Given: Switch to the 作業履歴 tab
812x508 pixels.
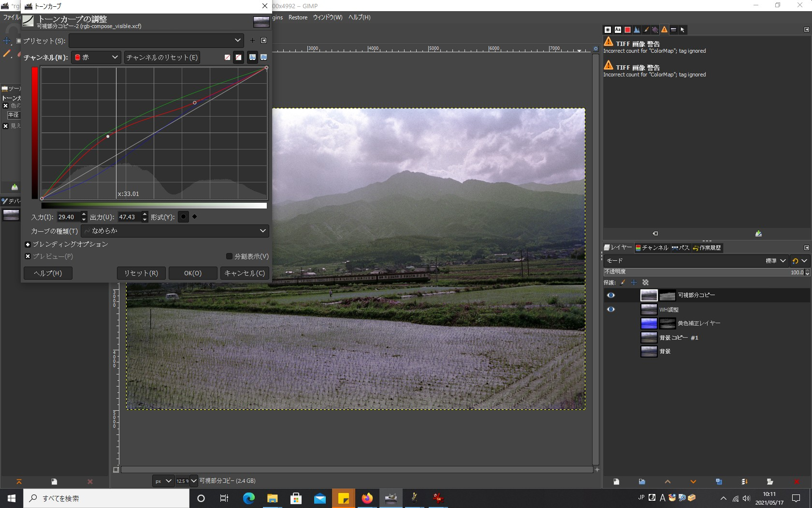Looking at the screenshot, I should tap(707, 248).
